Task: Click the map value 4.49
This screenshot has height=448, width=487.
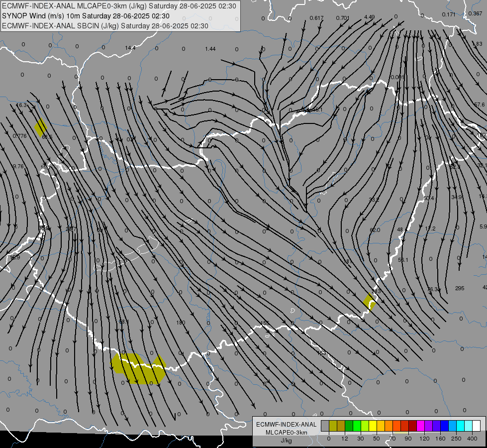Action: [x=369, y=17]
